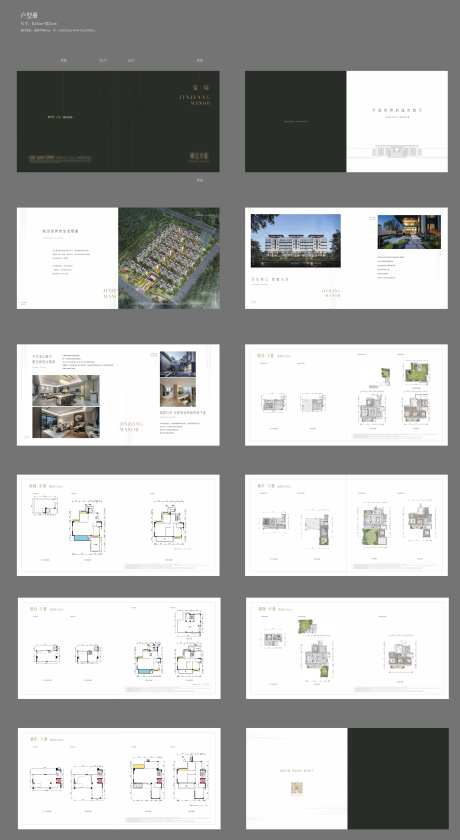The image size is (460, 840).
Task: Click the document title at top left
Action: [x=25, y=17]
